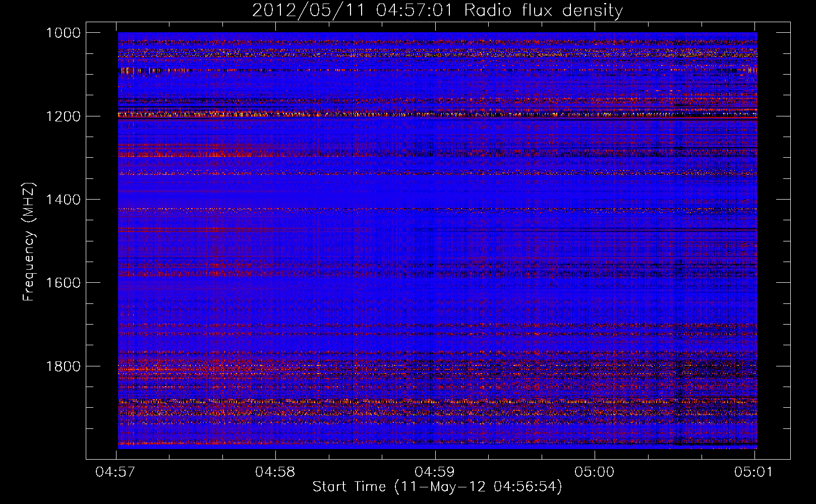Click the 04:58 time tick label
Viewport: 816px width, 504px height.
tap(275, 472)
